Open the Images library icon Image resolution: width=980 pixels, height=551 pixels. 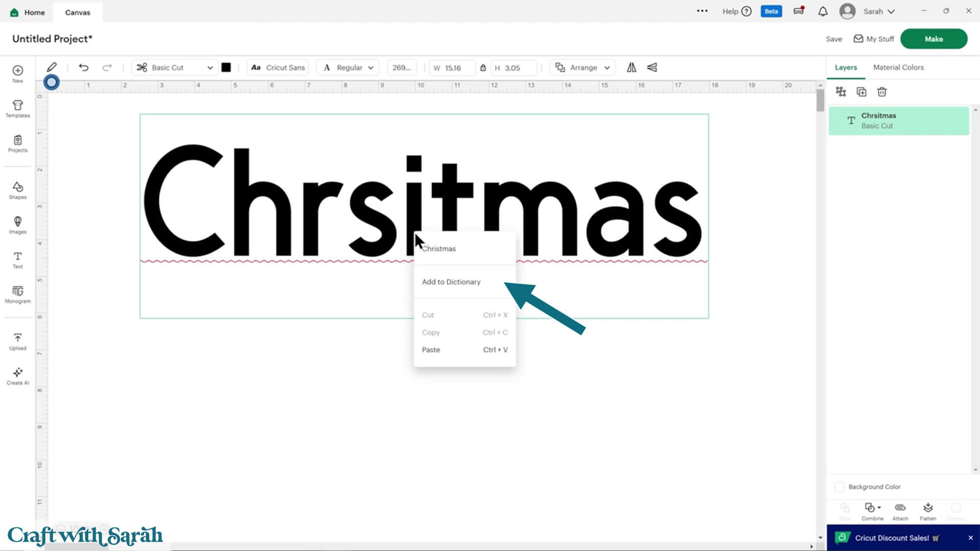coord(17,224)
